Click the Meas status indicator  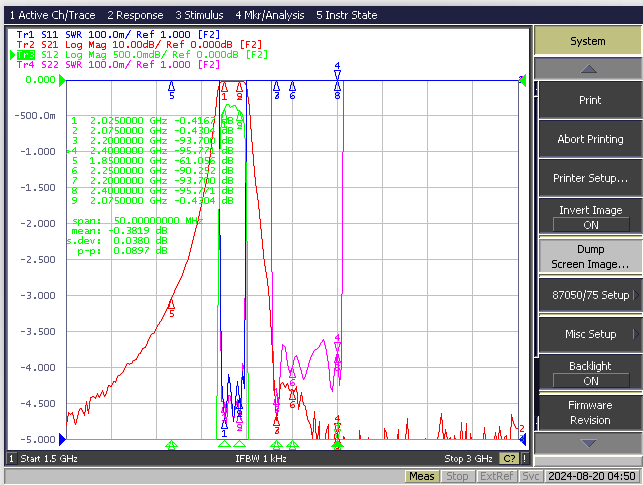point(422,476)
